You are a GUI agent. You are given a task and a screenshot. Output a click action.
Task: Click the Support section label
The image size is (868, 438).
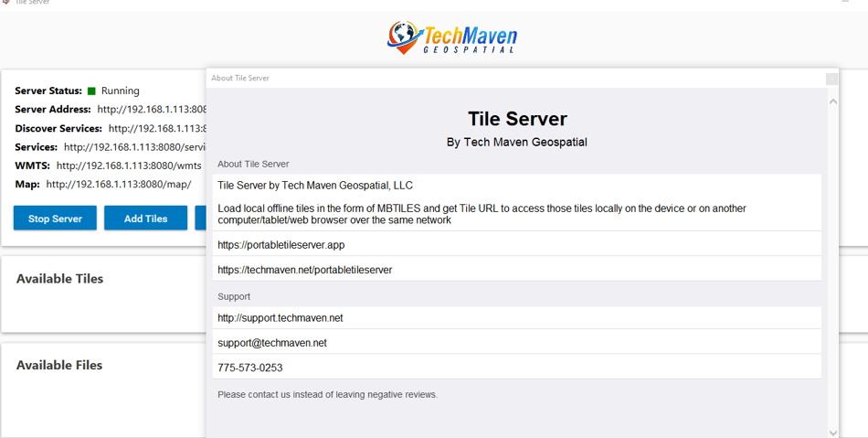pos(234,297)
